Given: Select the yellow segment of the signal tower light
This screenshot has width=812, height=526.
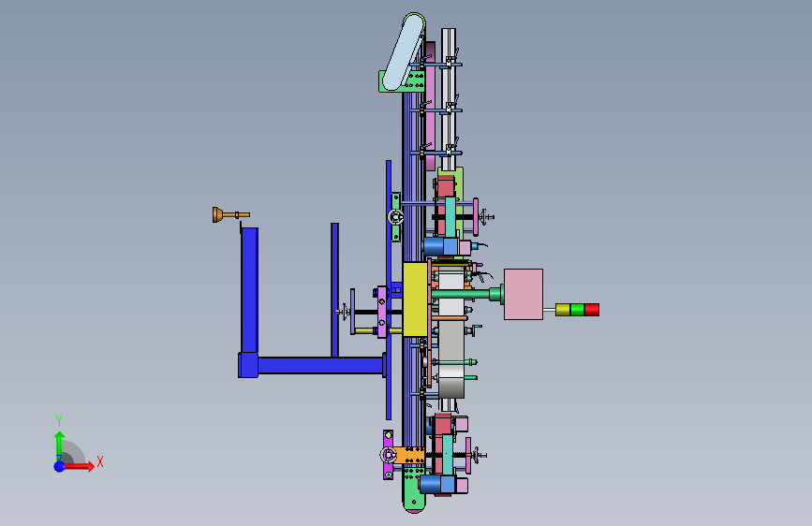Looking at the screenshot, I should pyautogui.click(x=563, y=310).
